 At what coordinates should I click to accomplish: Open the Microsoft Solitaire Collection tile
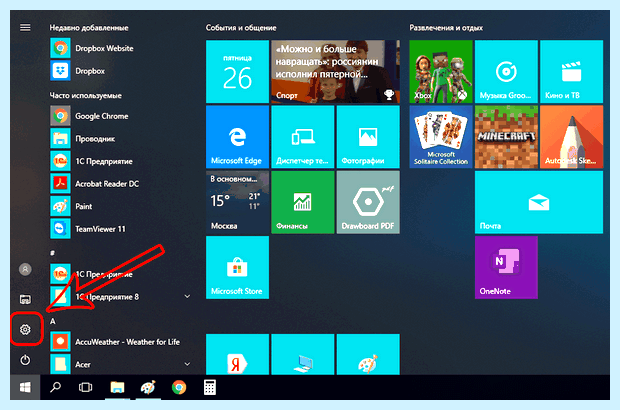[441, 137]
